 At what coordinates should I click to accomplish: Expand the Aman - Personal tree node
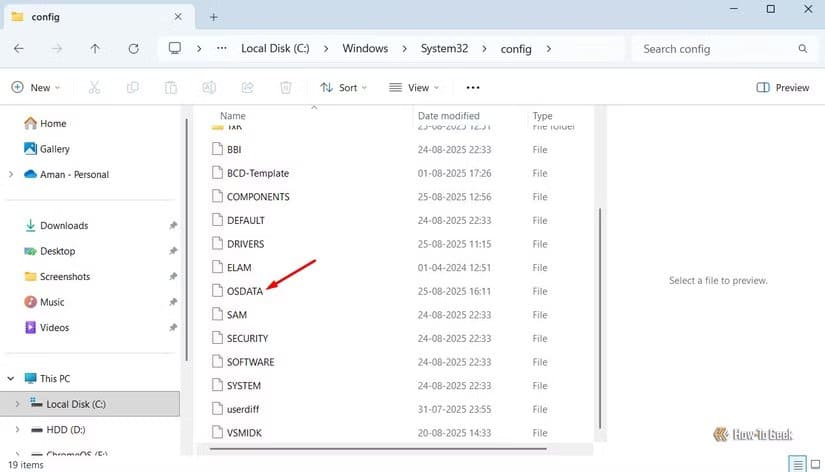tap(11, 174)
